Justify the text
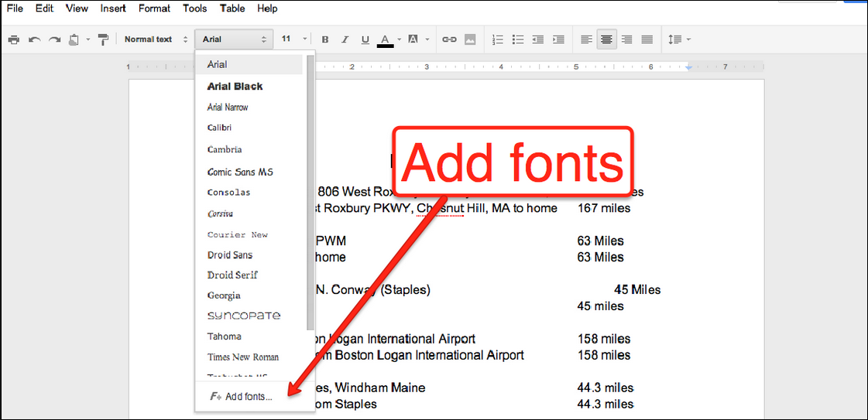The height and width of the screenshot is (420, 868). coord(647,39)
